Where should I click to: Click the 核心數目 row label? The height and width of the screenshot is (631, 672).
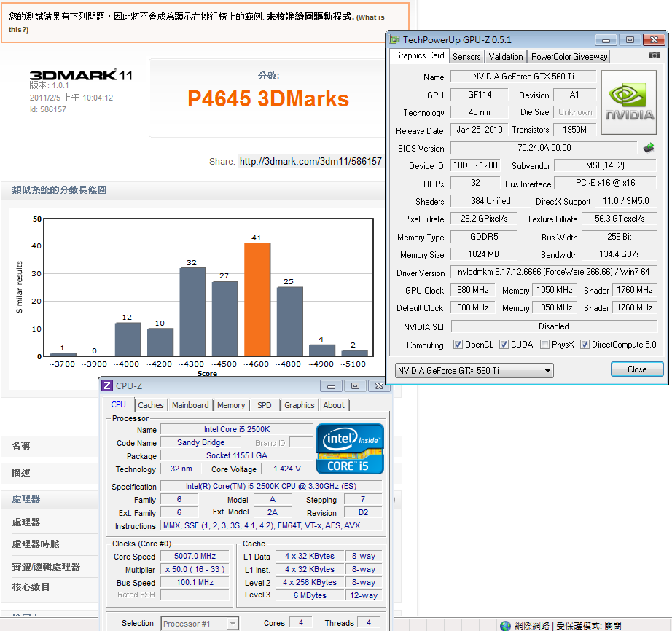tap(31, 587)
